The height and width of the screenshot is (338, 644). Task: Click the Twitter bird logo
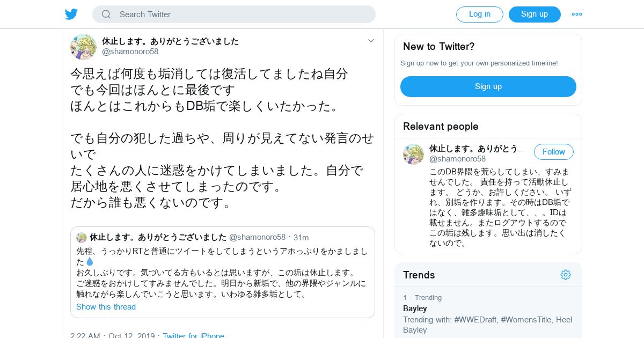coord(71,14)
